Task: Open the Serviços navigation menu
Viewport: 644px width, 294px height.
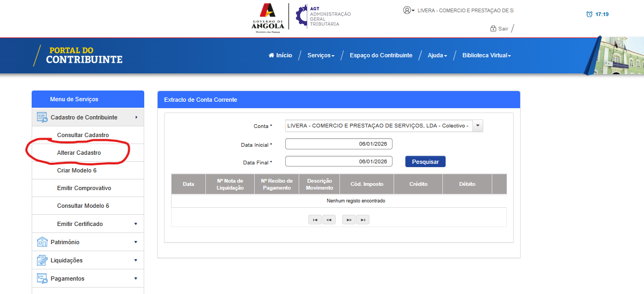Action: click(321, 55)
